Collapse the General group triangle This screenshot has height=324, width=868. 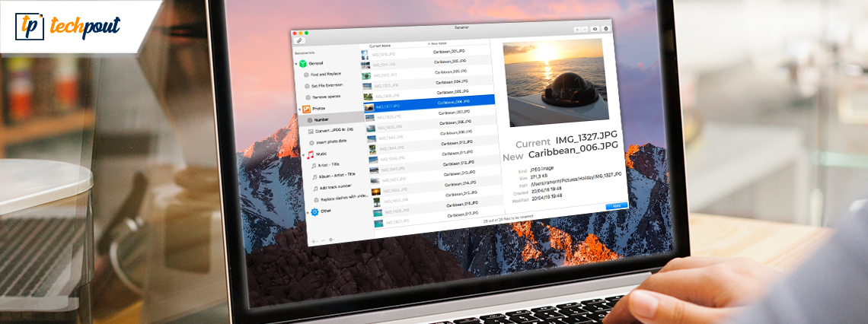(295, 63)
